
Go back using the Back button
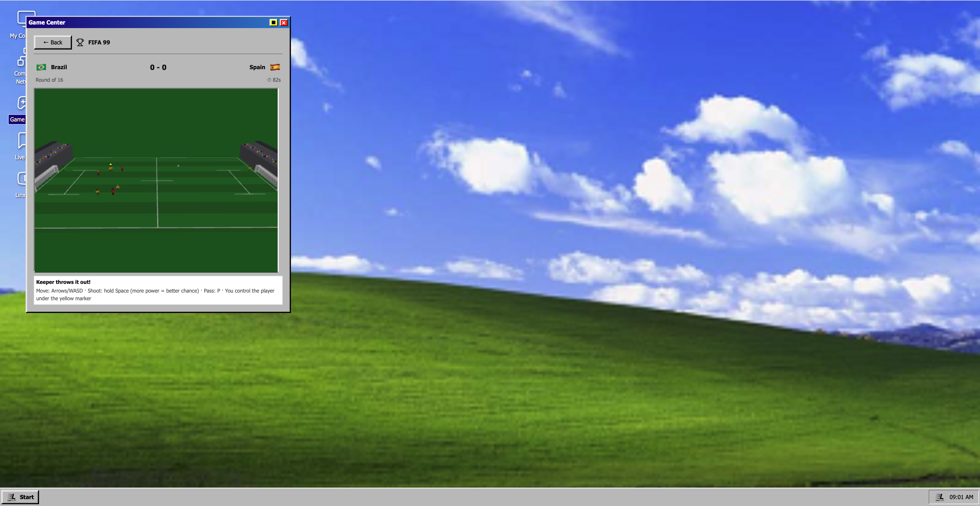tap(53, 42)
